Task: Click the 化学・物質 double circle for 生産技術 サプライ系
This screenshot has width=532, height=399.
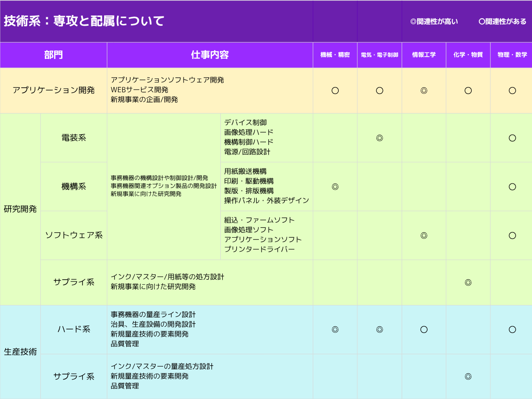Action: click(x=468, y=376)
